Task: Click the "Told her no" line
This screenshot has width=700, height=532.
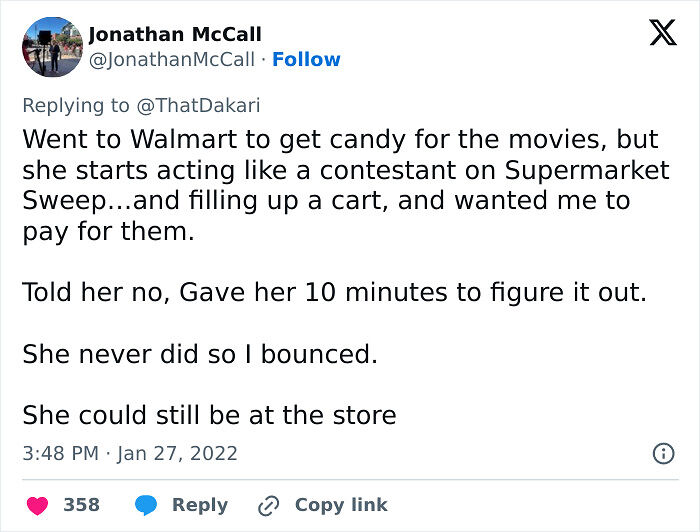Action: coord(334,294)
